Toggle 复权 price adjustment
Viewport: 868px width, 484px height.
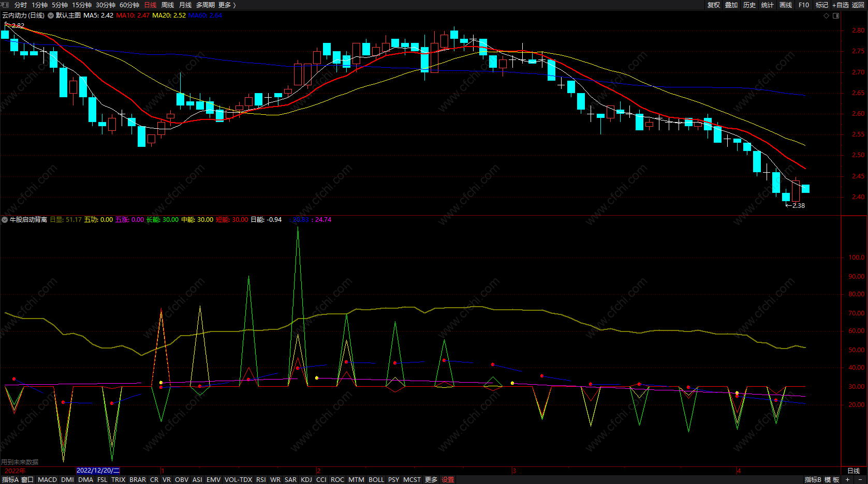(x=713, y=5)
